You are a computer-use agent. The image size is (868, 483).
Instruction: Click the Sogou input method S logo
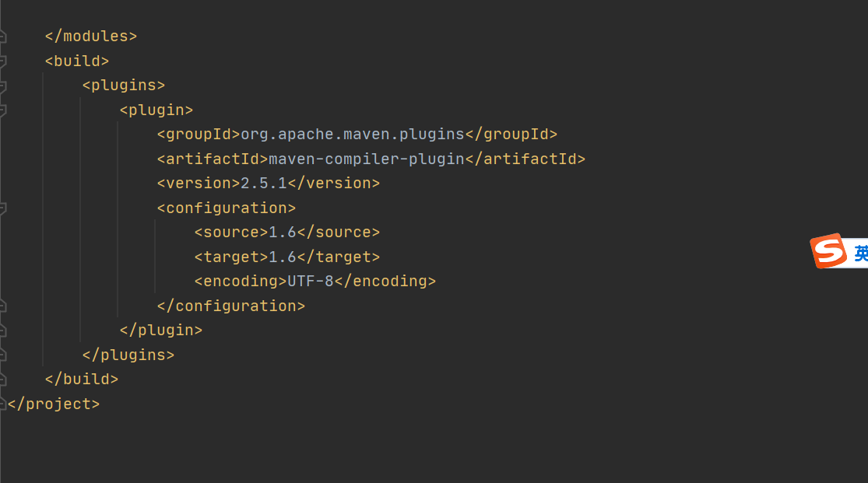pos(829,250)
